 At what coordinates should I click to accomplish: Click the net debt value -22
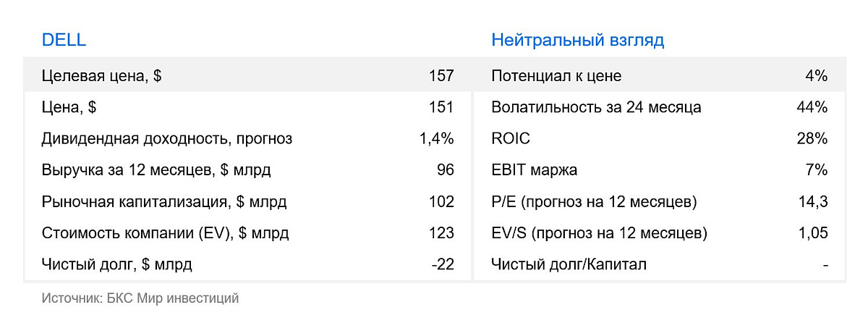(x=442, y=264)
